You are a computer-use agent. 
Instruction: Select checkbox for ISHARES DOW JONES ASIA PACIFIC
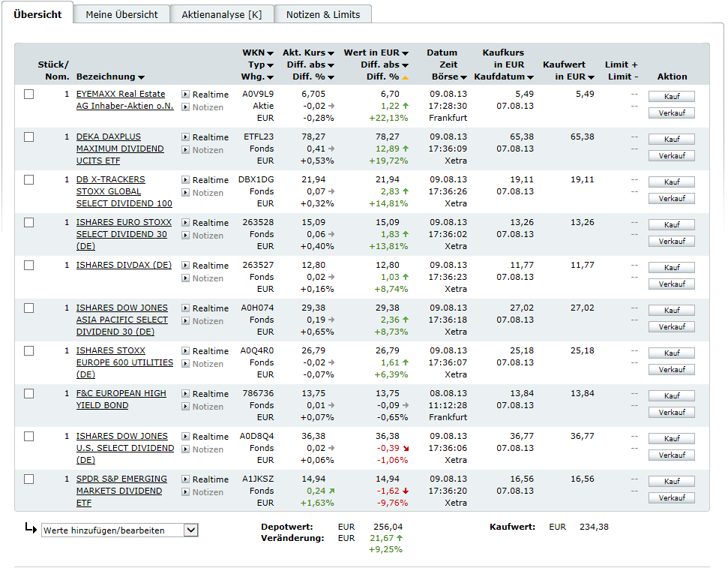(x=28, y=308)
